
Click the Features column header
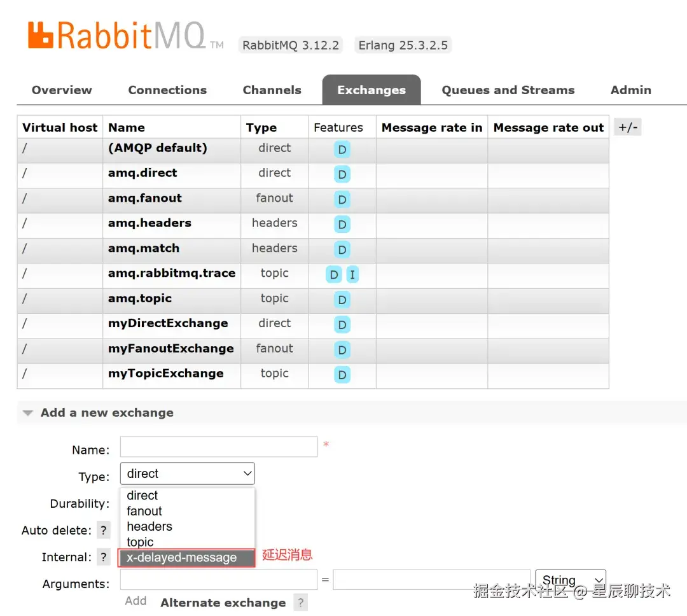pos(338,127)
